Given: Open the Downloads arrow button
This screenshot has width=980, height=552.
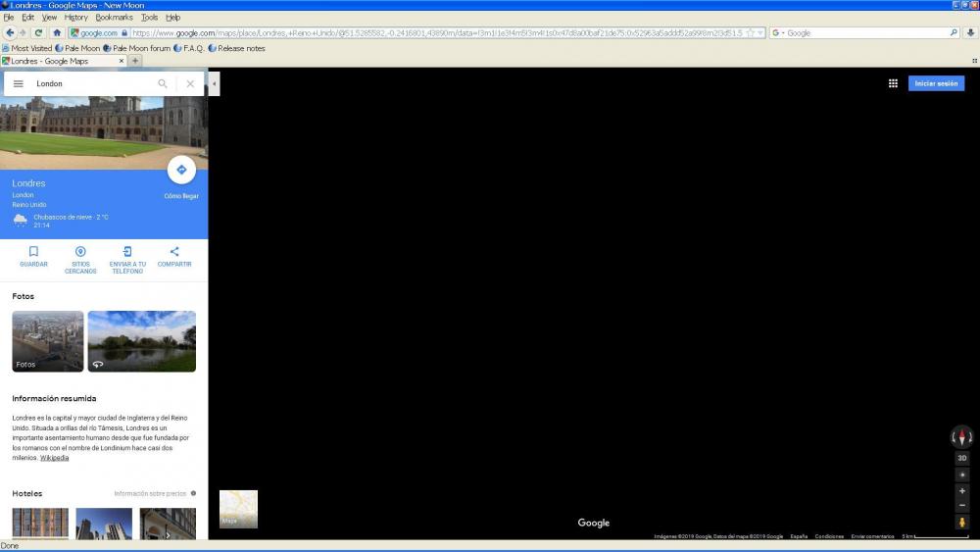Looking at the screenshot, I should [x=970, y=32].
